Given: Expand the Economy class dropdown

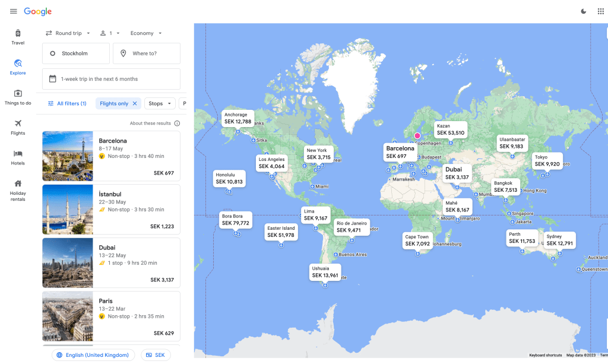Looking at the screenshot, I should click(146, 33).
